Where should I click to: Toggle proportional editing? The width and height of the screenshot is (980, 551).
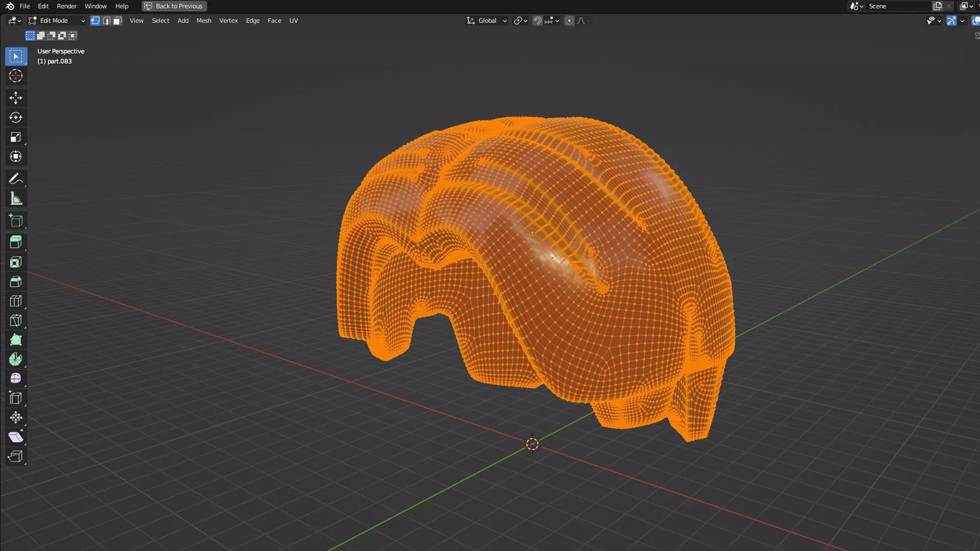(569, 21)
